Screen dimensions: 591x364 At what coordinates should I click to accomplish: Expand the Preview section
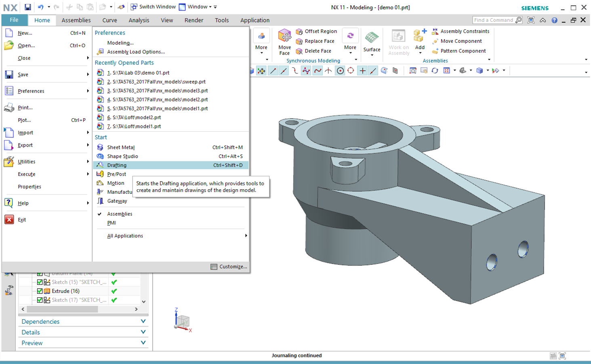point(83,343)
